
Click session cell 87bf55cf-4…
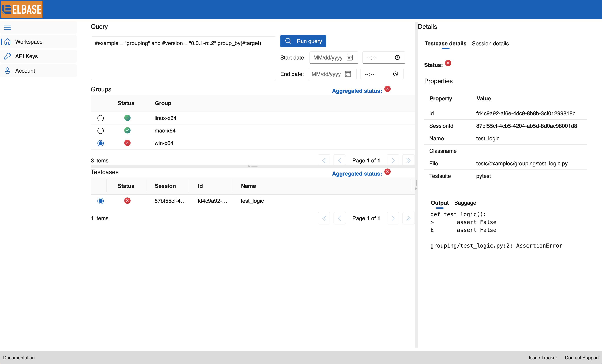coord(170,201)
